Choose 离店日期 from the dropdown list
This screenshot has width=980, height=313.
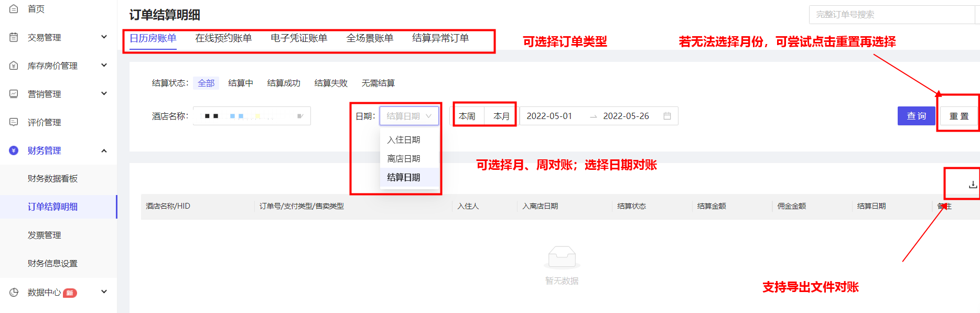click(404, 158)
